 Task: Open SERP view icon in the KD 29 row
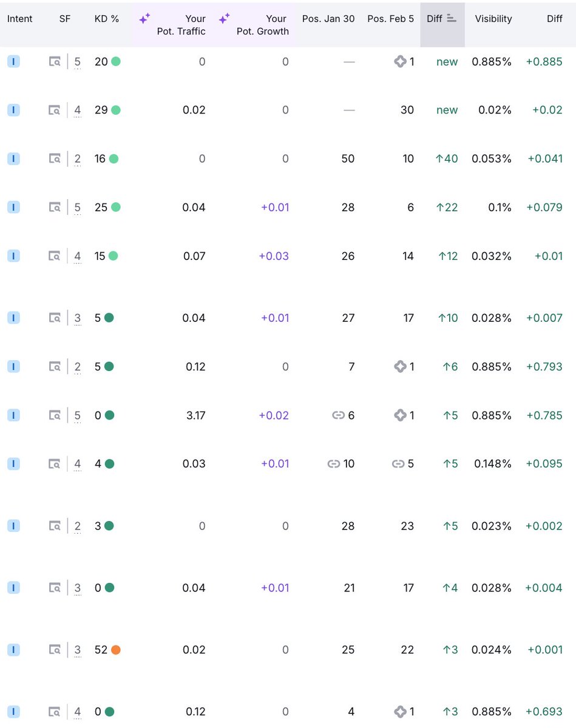point(55,110)
